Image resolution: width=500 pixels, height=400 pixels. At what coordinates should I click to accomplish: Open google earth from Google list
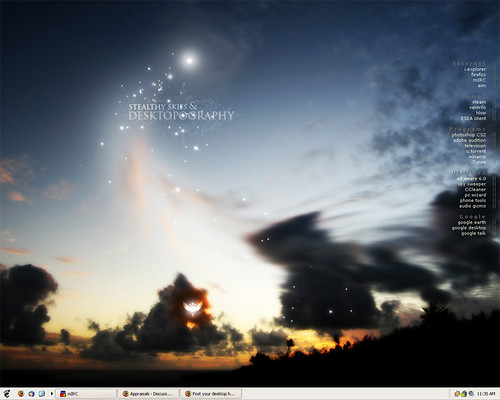click(x=472, y=222)
